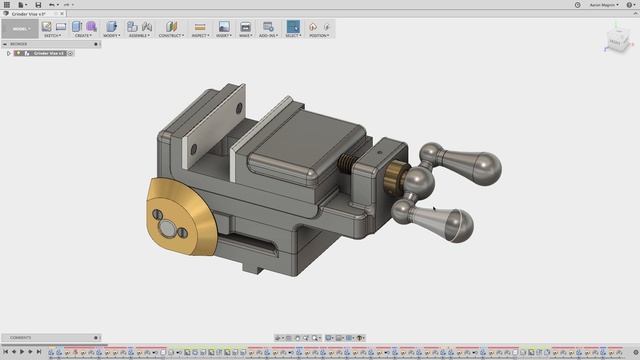
Task: Click the Press Pull icon under MODIFY
Action: coord(111,27)
